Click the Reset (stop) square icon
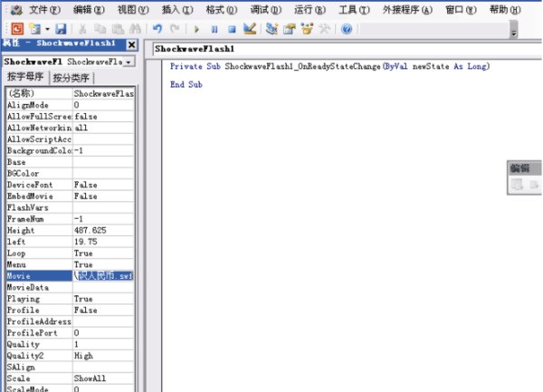This screenshot has width=543, height=392. [x=231, y=30]
